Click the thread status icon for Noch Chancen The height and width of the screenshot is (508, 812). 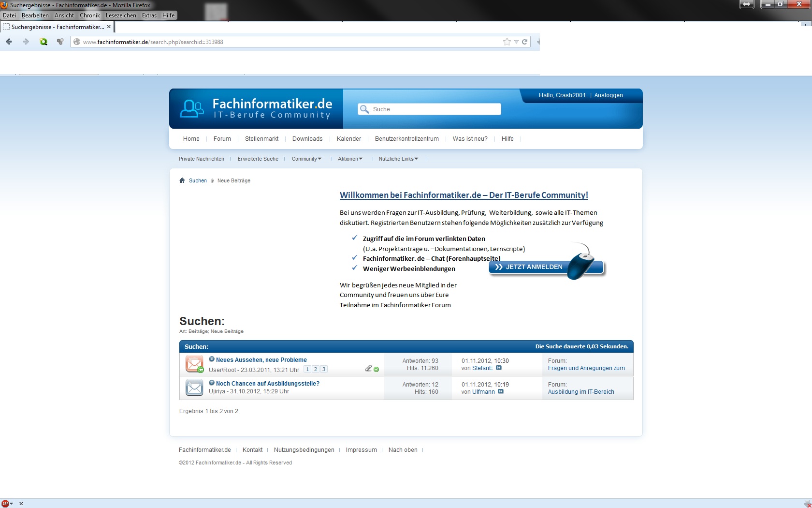194,388
